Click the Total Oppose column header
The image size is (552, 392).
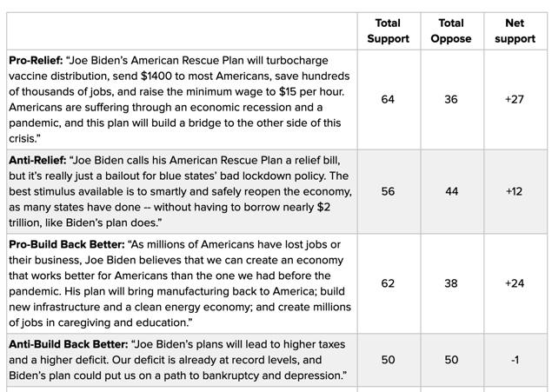tap(451, 31)
